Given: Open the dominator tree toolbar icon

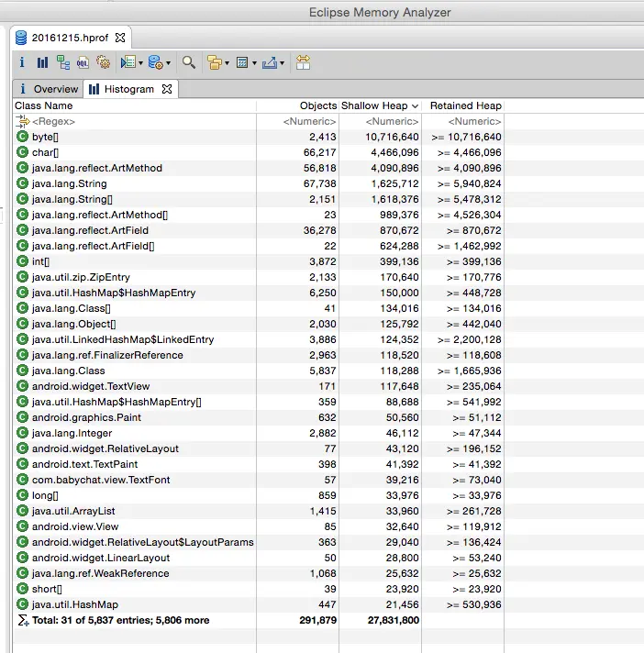Looking at the screenshot, I should (x=63, y=62).
